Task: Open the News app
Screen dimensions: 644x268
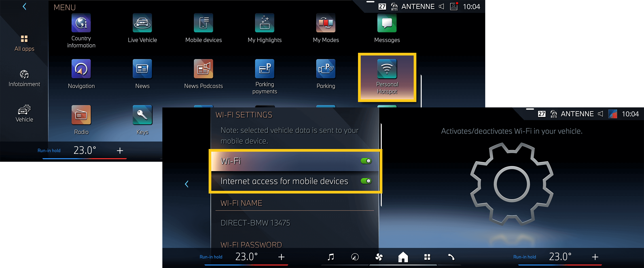Action: pos(142,74)
